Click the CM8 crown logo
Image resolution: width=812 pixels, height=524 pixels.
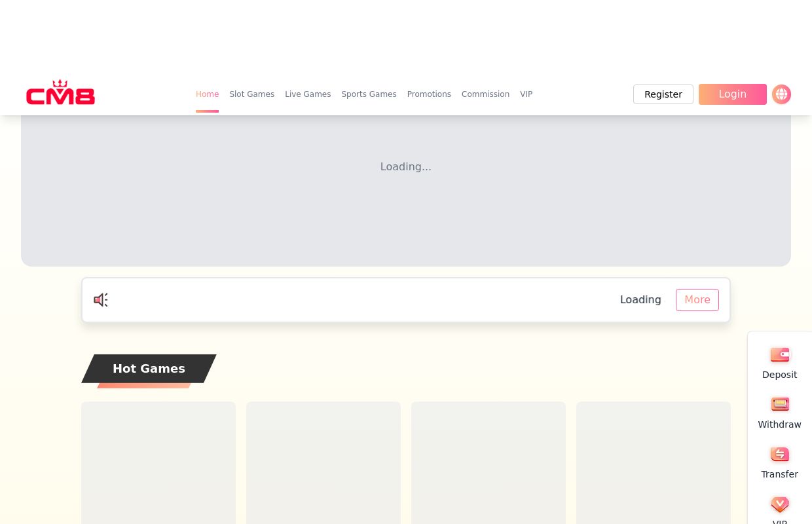tap(60, 93)
